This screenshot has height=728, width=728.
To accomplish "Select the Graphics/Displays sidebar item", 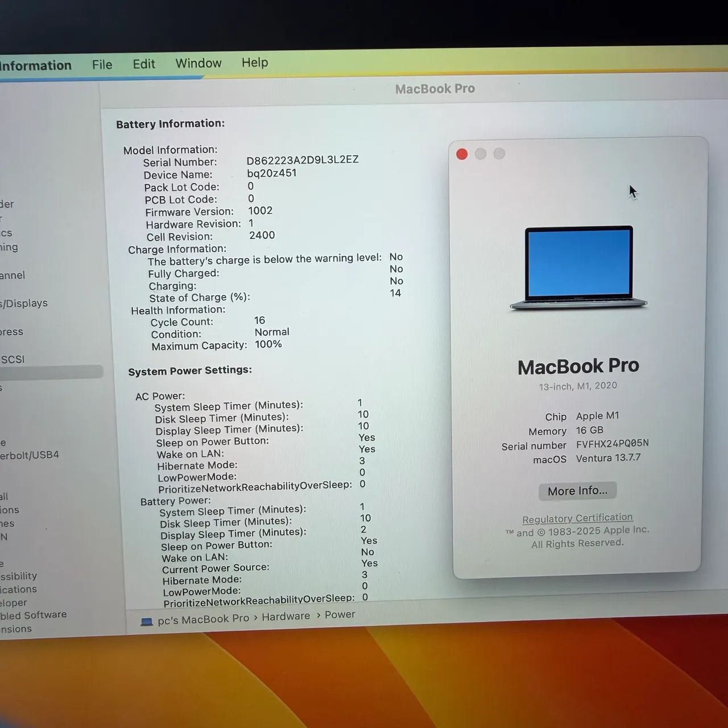I will click(x=24, y=303).
